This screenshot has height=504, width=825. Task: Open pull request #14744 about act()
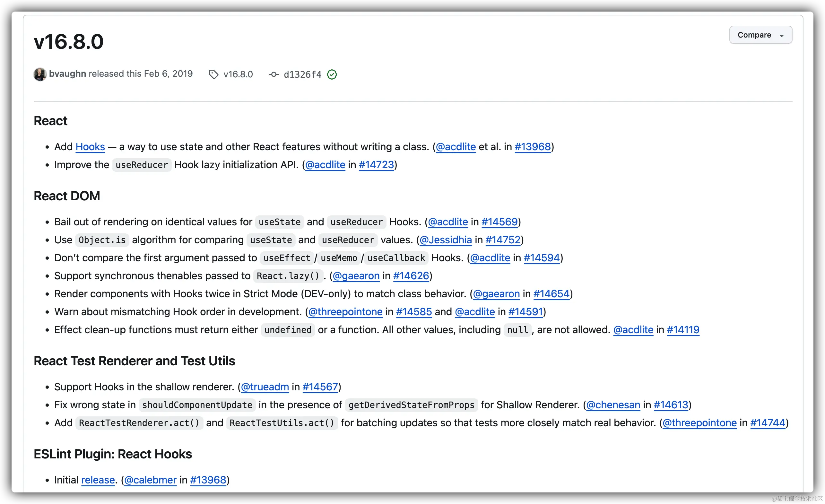click(x=768, y=423)
